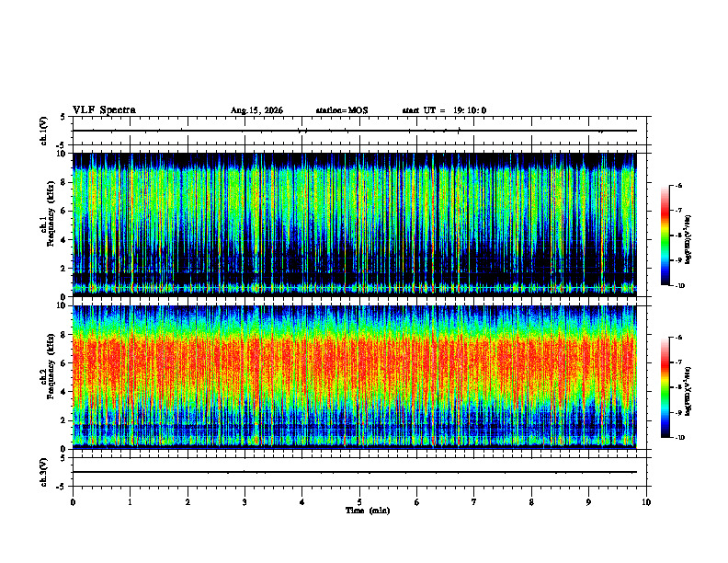Click the "VLF Spectra" plot title
The image size is (728, 563).
(104, 110)
